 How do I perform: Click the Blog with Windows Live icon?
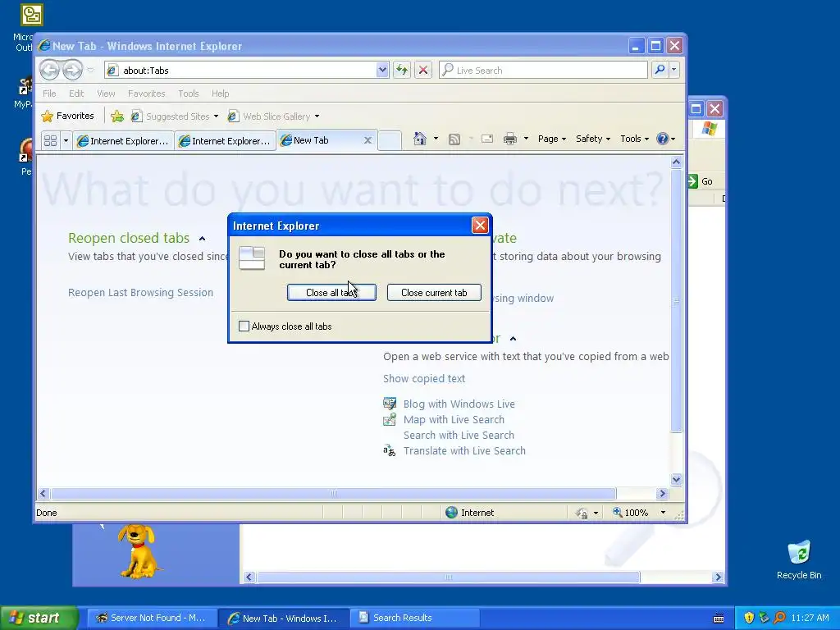click(390, 404)
